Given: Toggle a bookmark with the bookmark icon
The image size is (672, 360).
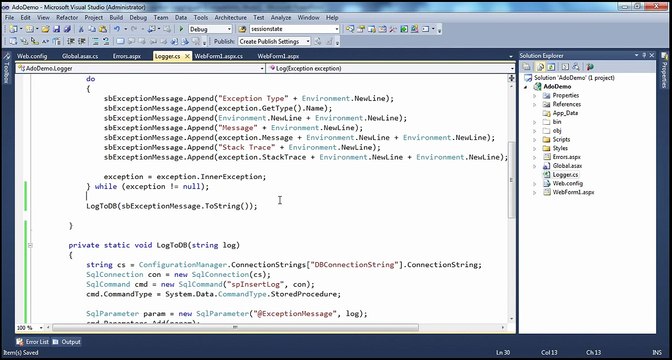Looking at the screenshot, I should (120, 42).
